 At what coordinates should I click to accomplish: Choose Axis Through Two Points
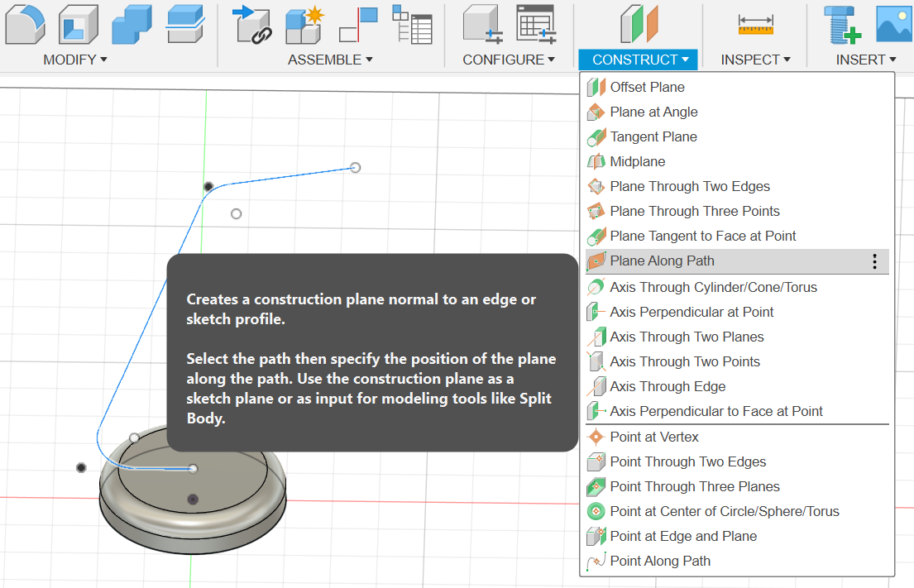click(684, 361)
